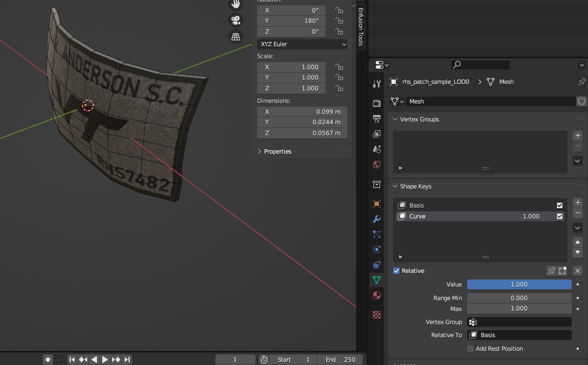Toggle the perspective/orthographic grid icon

click(236, 36)
